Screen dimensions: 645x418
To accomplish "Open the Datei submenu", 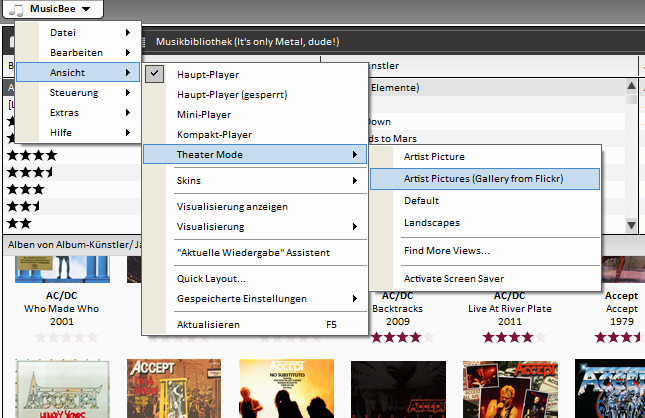I will [78, 33].
